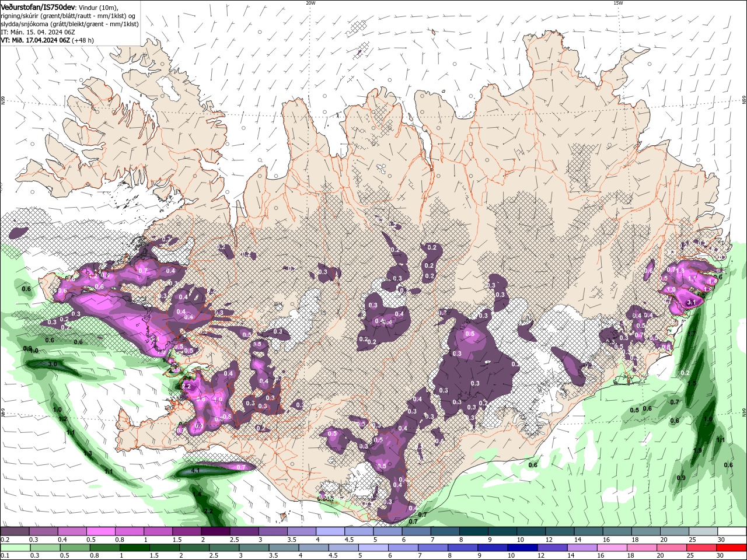
Task: Pick the deep blue 10–12 rain swatch
Action: (x=522, y=548)
